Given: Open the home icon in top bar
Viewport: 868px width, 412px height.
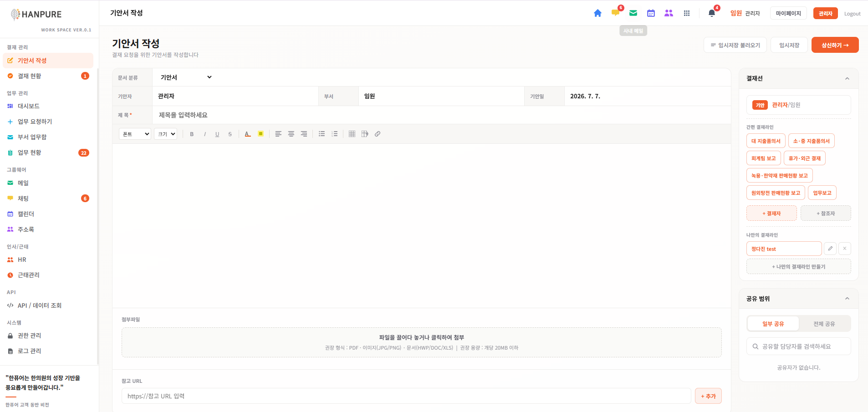Looking at the screenshot, I should click(597, 13).
